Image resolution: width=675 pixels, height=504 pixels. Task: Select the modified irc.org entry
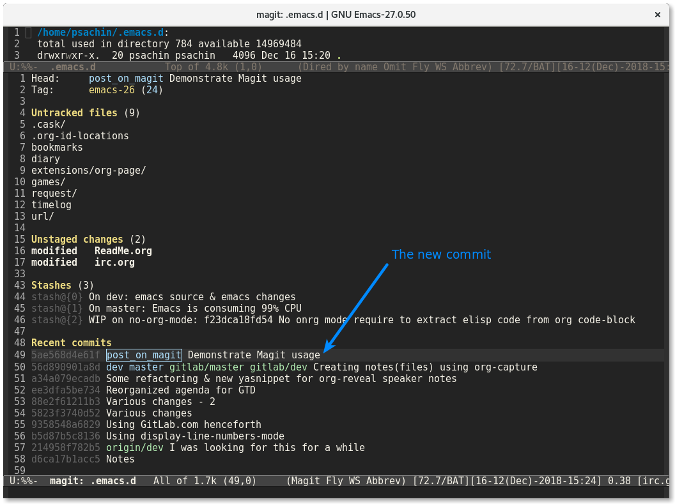click(116, 263)
